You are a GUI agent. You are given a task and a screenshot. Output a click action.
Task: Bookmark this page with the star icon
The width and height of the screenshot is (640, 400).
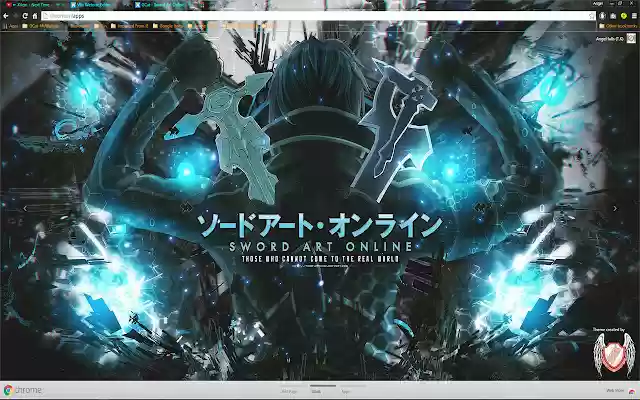(592, 16)
